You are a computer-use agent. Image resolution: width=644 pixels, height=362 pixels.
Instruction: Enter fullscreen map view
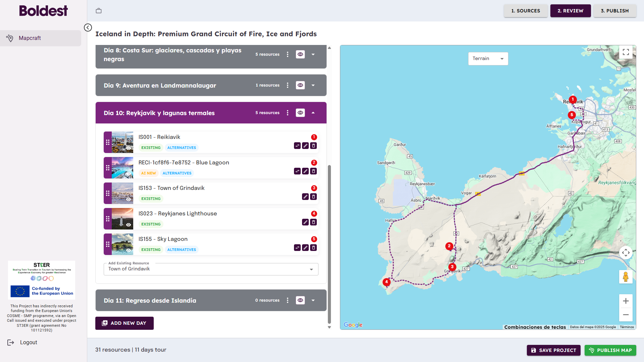coord(626,52)
